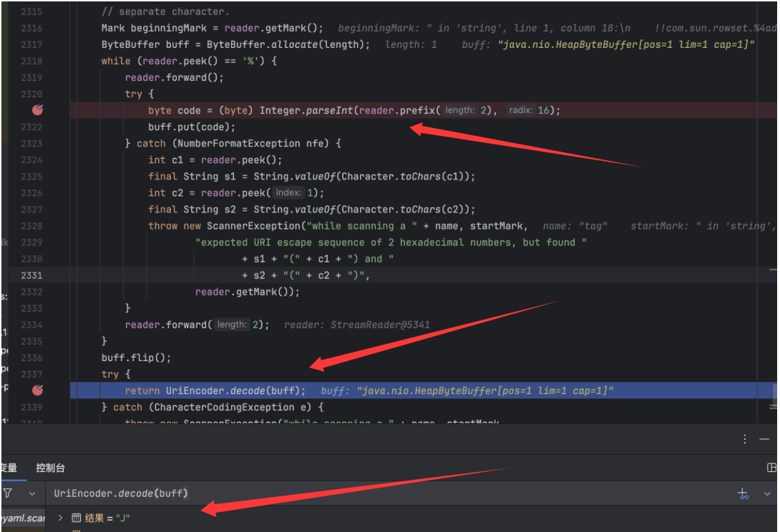Expand the 结果 = "J" result node

pyautogui.click(x=60, y=518)
